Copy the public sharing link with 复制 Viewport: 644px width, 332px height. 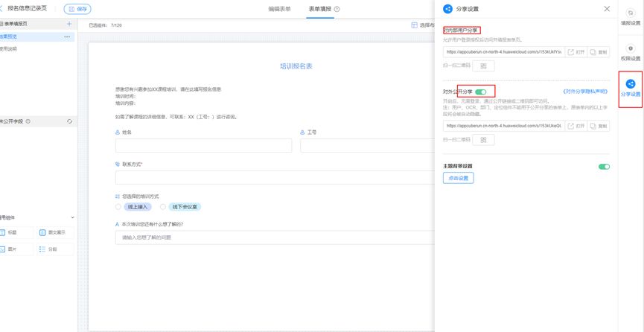click(599, 126)
